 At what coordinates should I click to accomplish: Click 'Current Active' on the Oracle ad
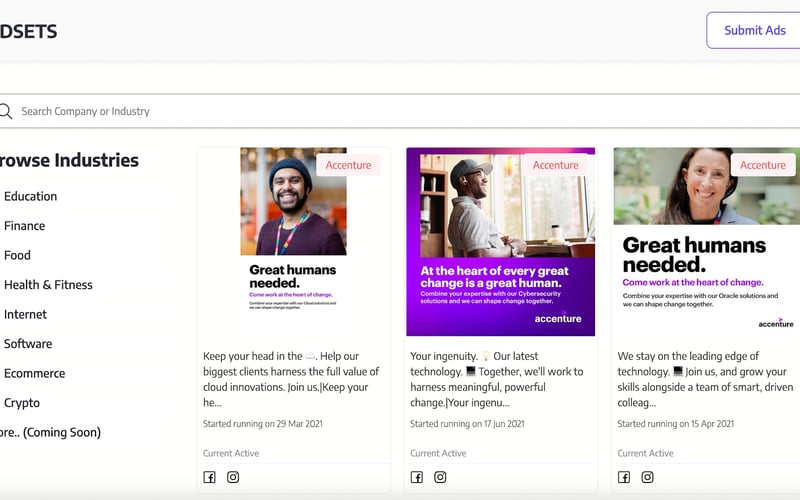coord(645,453)
